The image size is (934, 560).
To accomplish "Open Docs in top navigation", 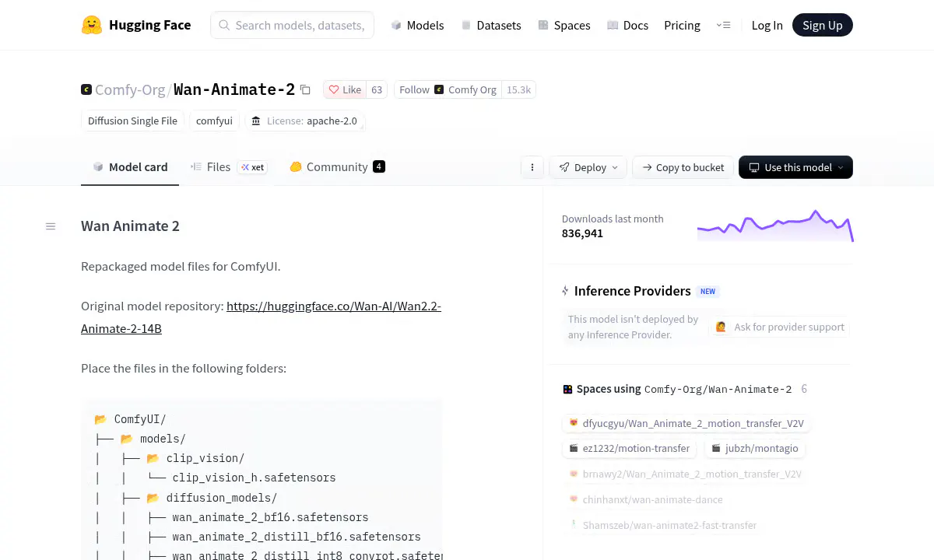I will [x=627, y=25].
